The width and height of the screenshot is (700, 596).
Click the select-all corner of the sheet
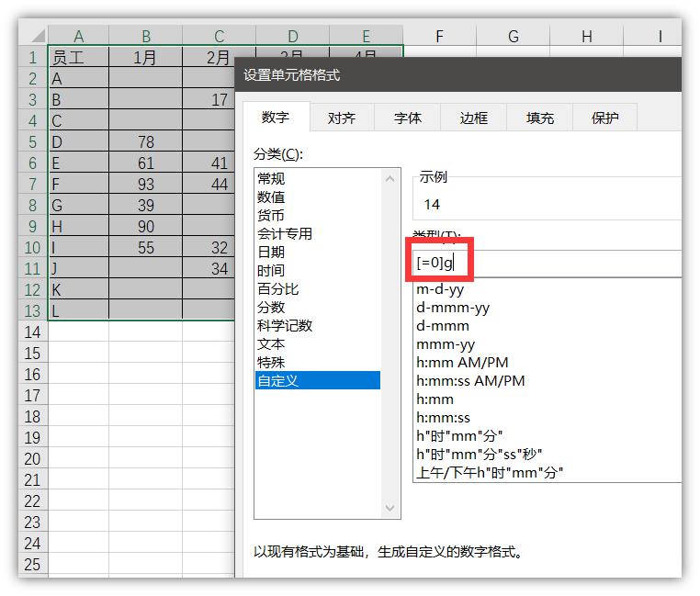[33, 36]
